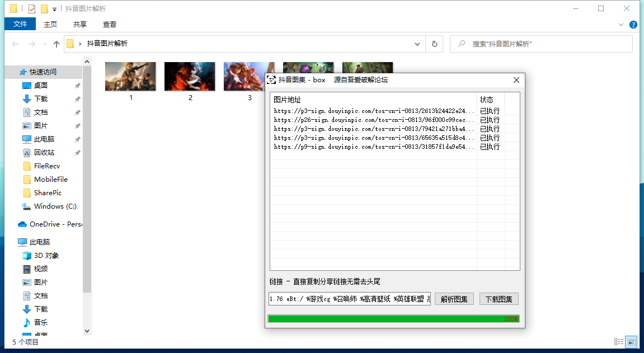Click the pin icon next to 回收站

(x=77, y=153)
